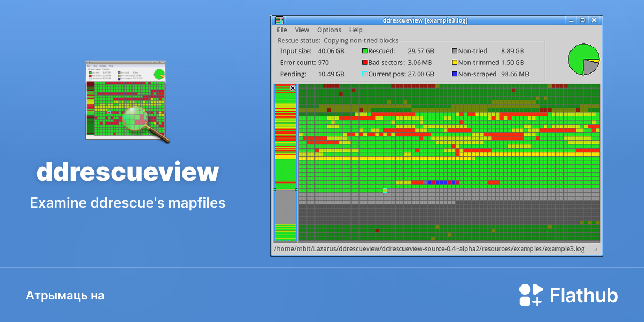Image resolution: width=644 pixels, height=322 pixels.
Task: Click the Current pos value 27.00 GB
Action: tap(421, 74)
